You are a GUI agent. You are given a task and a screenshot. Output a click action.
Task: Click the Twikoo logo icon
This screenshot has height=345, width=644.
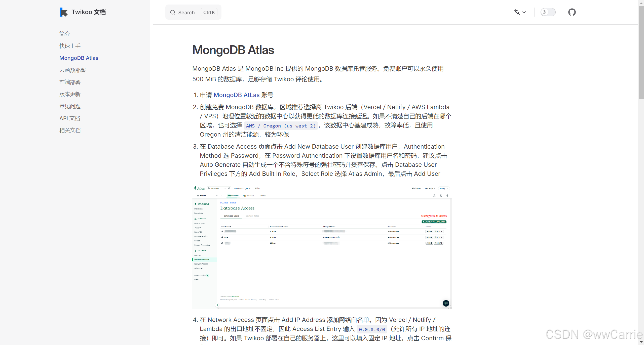(64, 12)
